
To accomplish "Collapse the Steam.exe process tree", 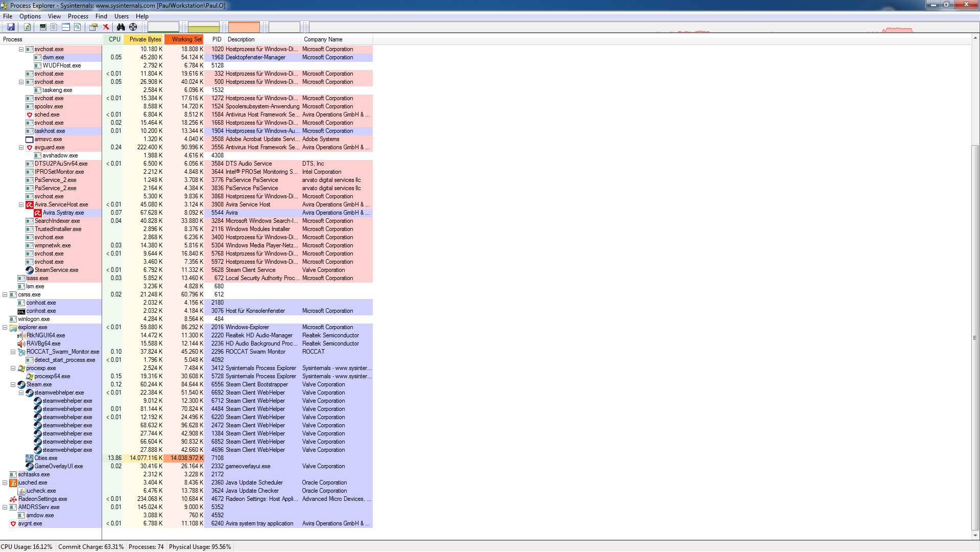I will pyautogui.click(x=13, y=384).
